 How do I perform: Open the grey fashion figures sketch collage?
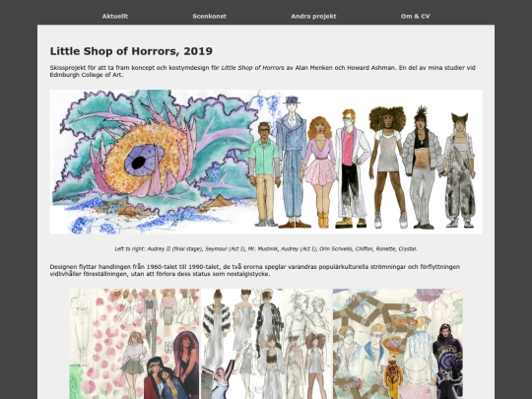tap(266, 344)
